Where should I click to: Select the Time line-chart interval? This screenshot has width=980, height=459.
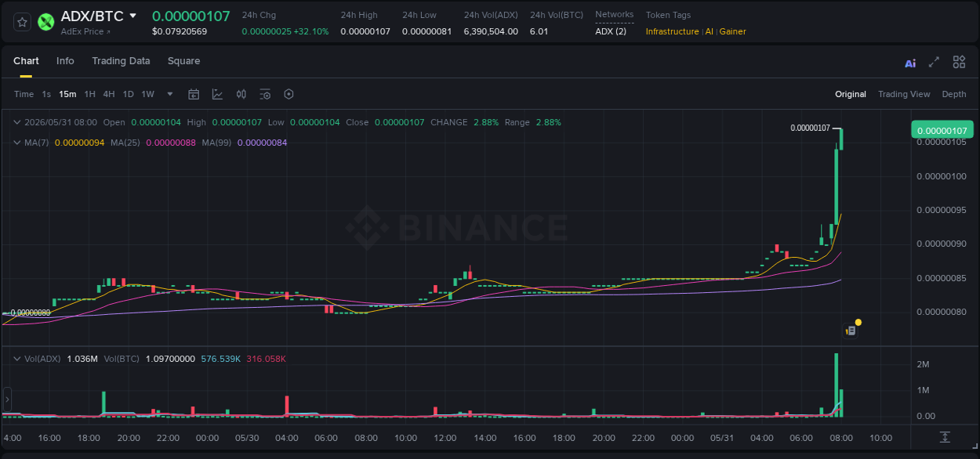[x=24, y=94]
